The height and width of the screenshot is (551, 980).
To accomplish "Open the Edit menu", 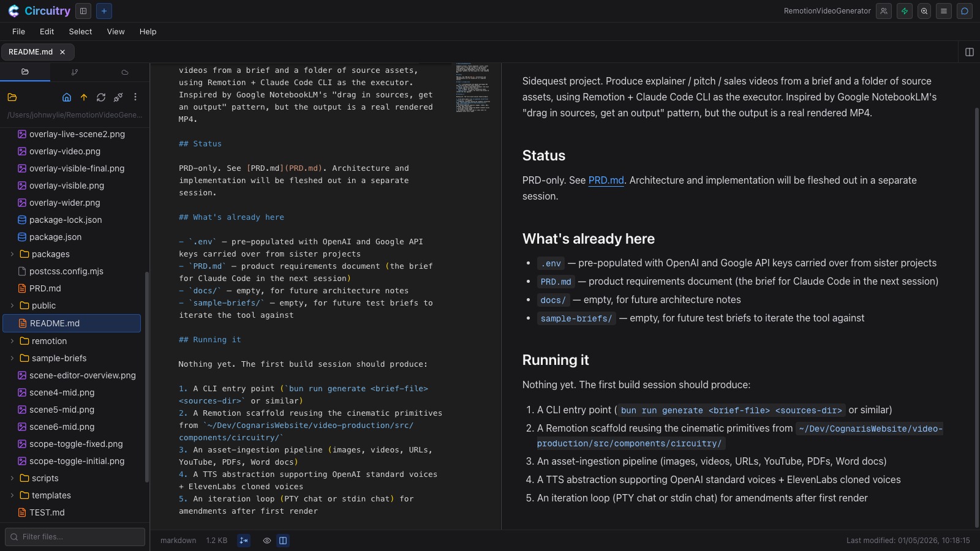I will (x=47, y=32).
